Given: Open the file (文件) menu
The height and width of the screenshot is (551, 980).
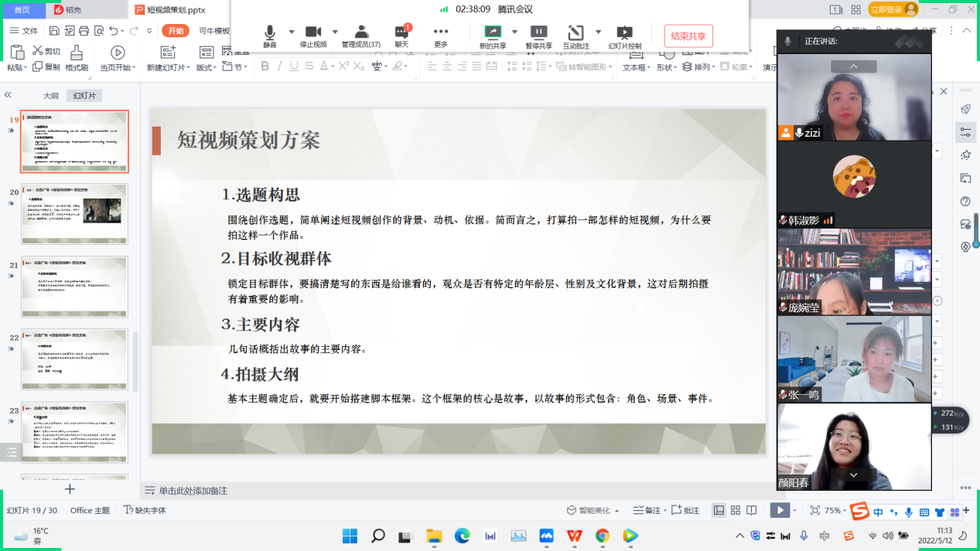Looking at the screenshot, I should tap(24, 31).
